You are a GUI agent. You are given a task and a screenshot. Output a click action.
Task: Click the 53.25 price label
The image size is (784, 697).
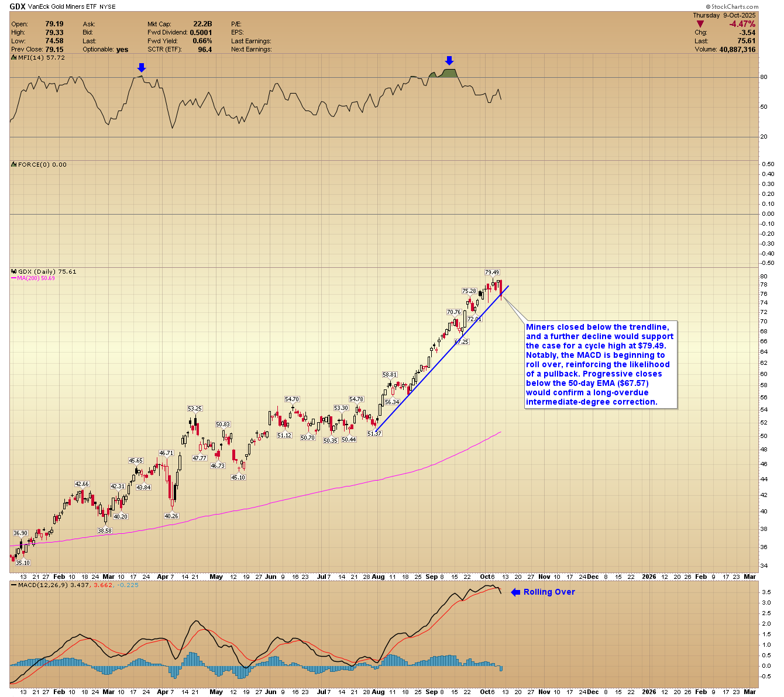tap(195, 409)
